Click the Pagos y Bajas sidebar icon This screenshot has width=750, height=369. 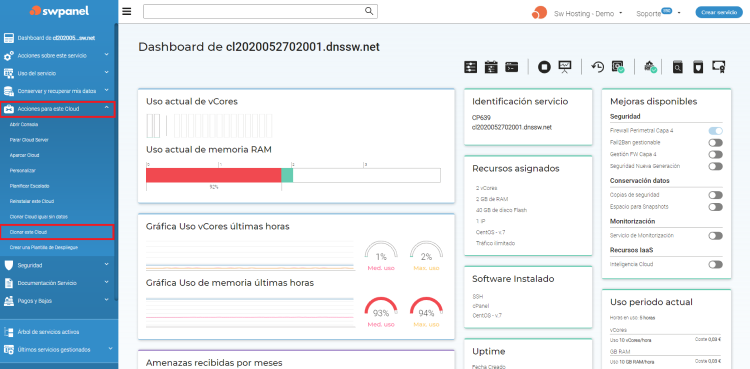tap(9, 301)
